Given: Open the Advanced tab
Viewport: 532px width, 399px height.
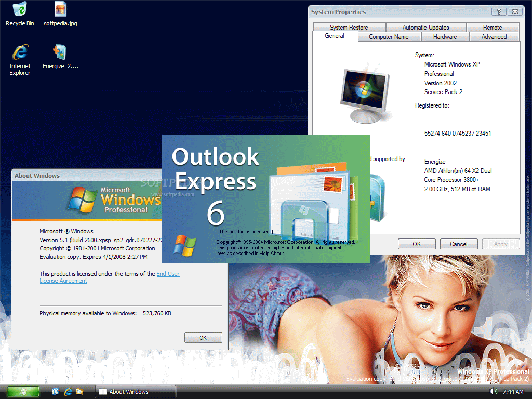Looking at the screenshot, I should pyautogui.click(x=494, y=37).
